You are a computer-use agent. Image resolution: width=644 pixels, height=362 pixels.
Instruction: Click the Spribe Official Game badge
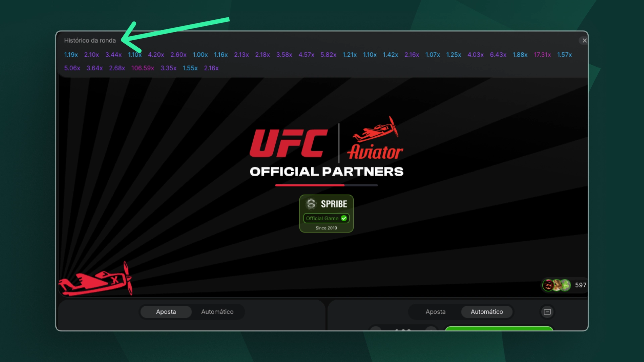[x=326, y=214]
